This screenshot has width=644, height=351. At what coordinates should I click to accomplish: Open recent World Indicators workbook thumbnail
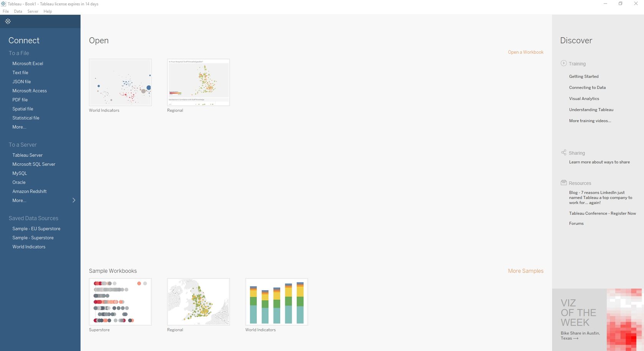pos(120,82)
